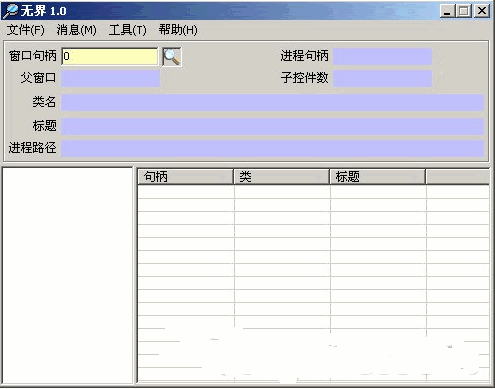Image resolution: width=495 pixels, height=389 pixels.
Task: Open the 文件(F) menu
Action: [25, 30]
